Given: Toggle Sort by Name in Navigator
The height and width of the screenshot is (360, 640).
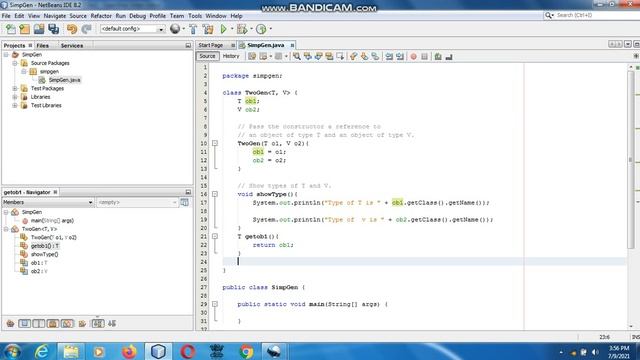Looking at the screenshot, I should [x=98, y=324].
